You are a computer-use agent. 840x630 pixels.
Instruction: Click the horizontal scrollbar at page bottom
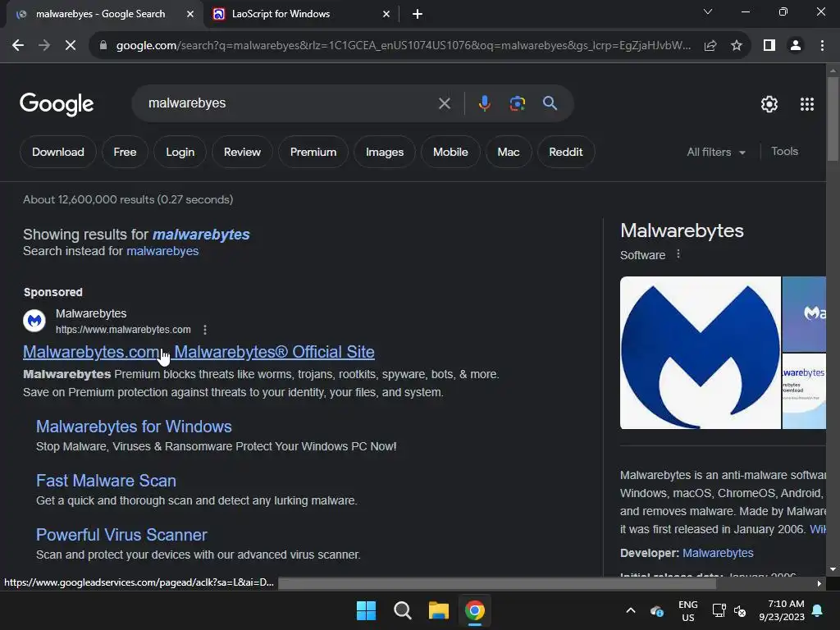497,583
